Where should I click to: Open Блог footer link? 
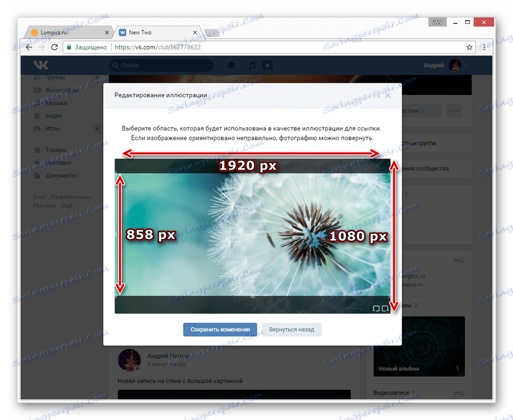pyautogui.click(x=39, y=197)
